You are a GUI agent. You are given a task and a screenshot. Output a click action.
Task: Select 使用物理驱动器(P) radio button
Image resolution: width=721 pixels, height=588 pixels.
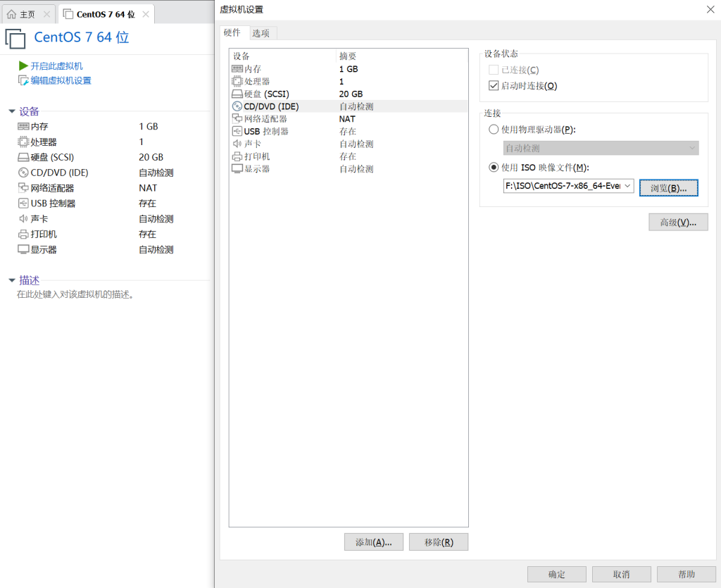494,129
